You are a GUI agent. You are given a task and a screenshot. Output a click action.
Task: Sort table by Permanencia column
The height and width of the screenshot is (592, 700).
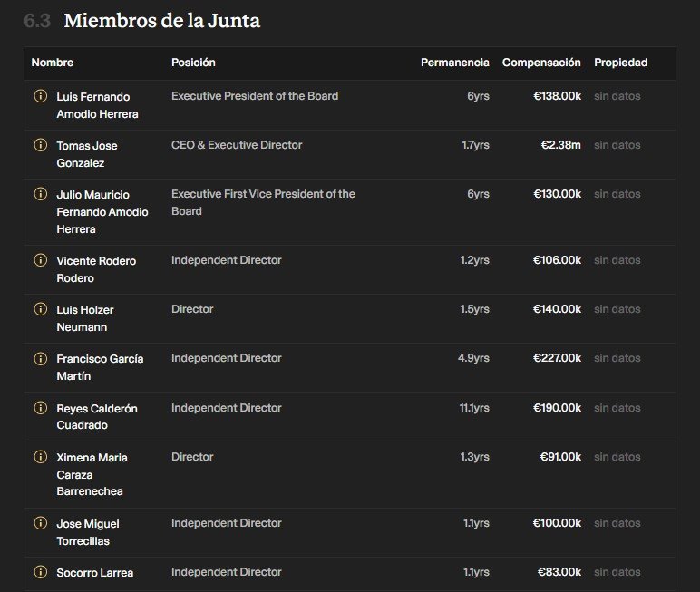455,63
